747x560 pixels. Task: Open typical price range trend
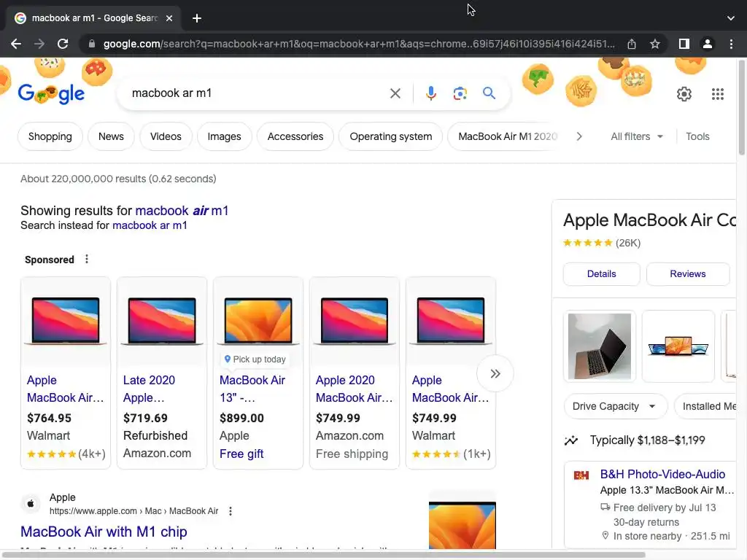[x=635, y=440]
